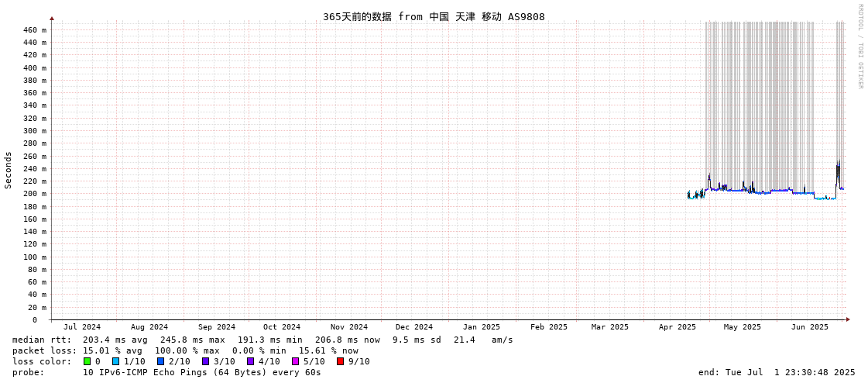Click the purple 4/10 loss swatch
Image resolution: width=868 pixels, height=383 pixels.
[250, 361]
